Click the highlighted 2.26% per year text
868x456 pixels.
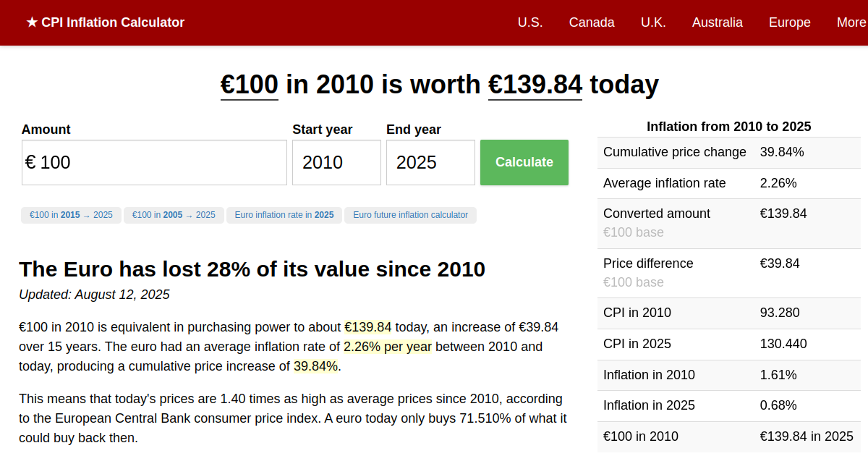coord(387,347)
